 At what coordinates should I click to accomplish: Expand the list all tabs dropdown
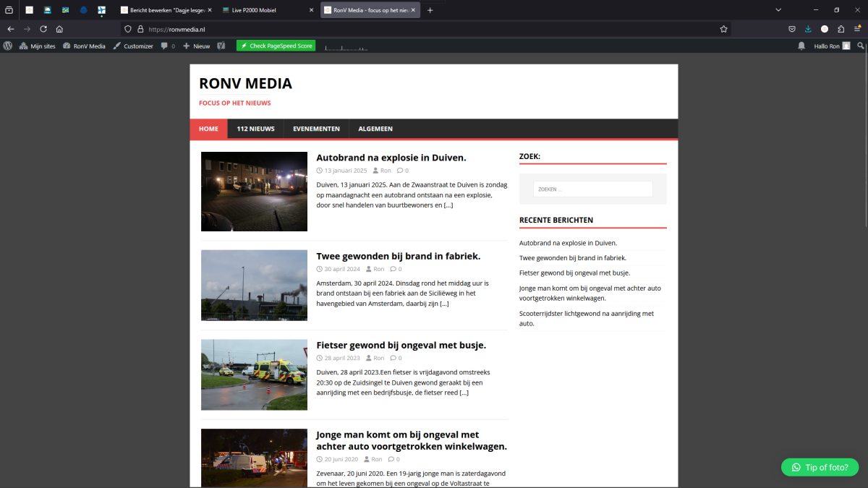point(778,10)
